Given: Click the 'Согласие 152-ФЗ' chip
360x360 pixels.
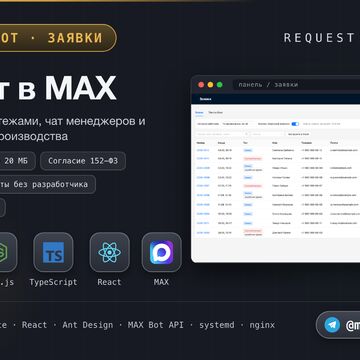Looking at the screenshot, I should [x=83, y=161].
